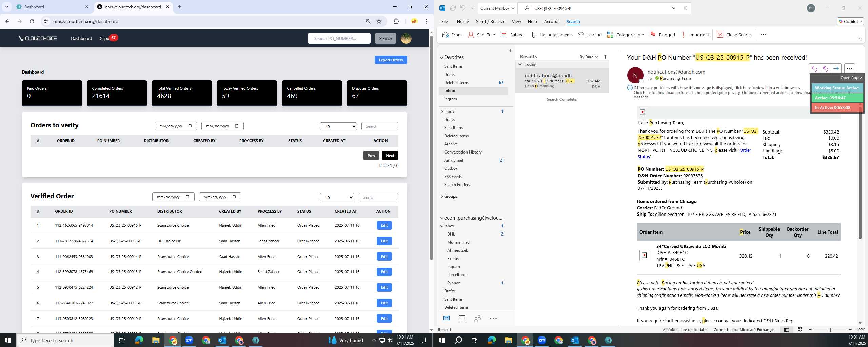Expand the Groups section
Screen dimensions: 868x347
[442, 196]
